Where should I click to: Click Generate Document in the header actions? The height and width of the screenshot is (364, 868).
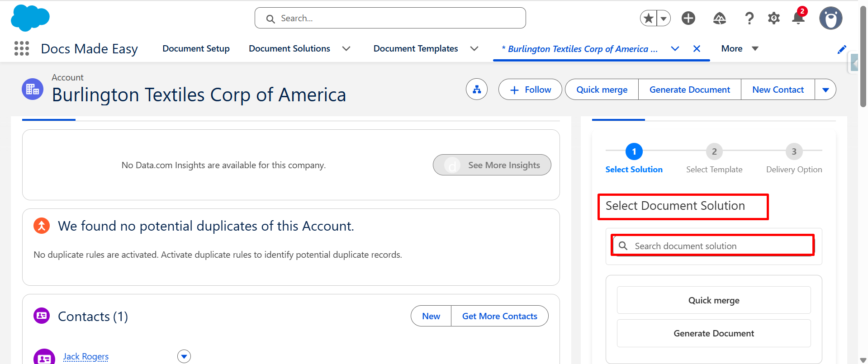pos(690,90)
